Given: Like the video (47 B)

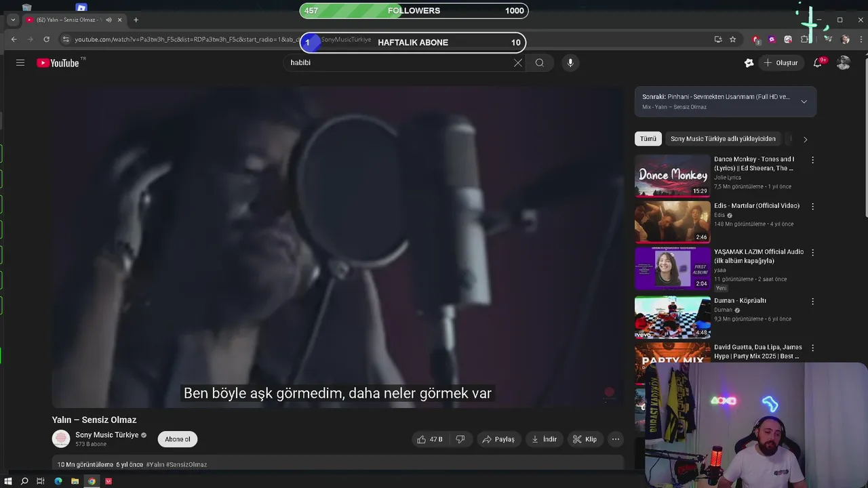Looking at the screenshot, I should (x=430, y=439).
